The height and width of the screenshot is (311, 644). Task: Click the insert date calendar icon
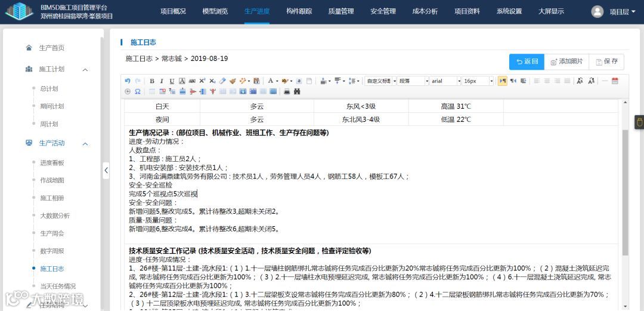(615, 81)
